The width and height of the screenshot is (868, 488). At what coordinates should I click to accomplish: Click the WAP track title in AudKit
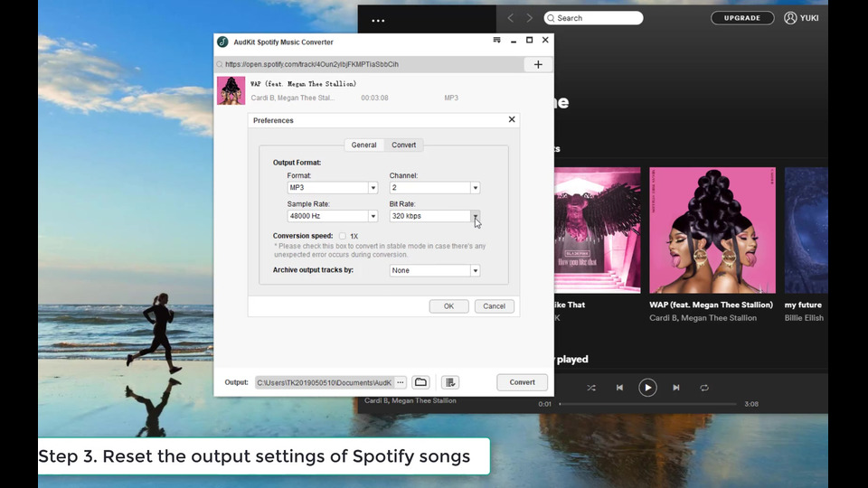coord(304,84)
